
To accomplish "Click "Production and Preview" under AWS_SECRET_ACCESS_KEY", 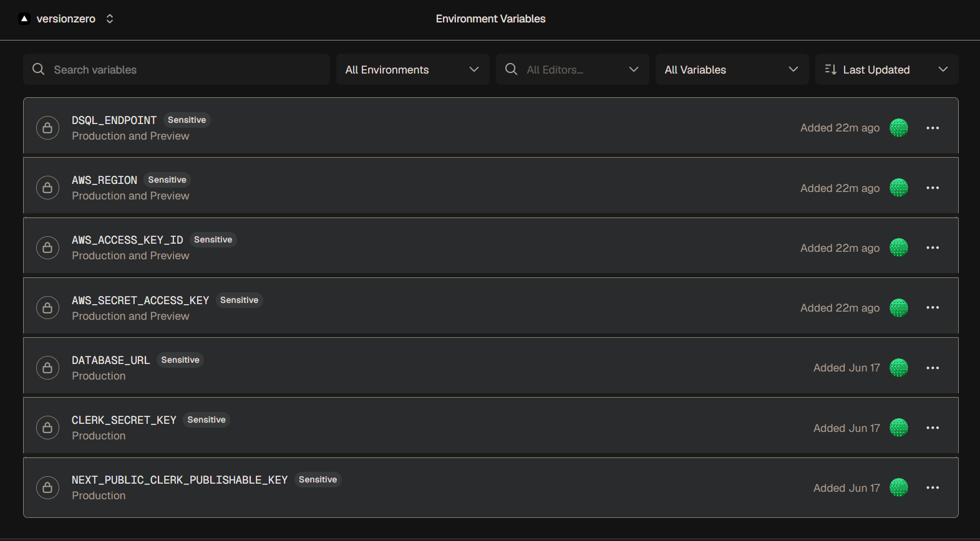I will [130, 316].
